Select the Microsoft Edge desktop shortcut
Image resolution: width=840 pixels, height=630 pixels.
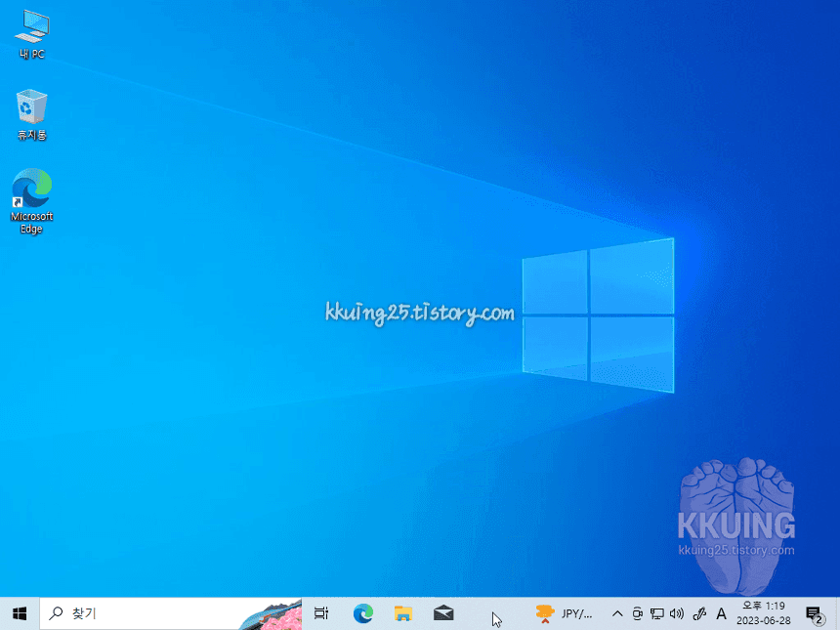(32, 201)
